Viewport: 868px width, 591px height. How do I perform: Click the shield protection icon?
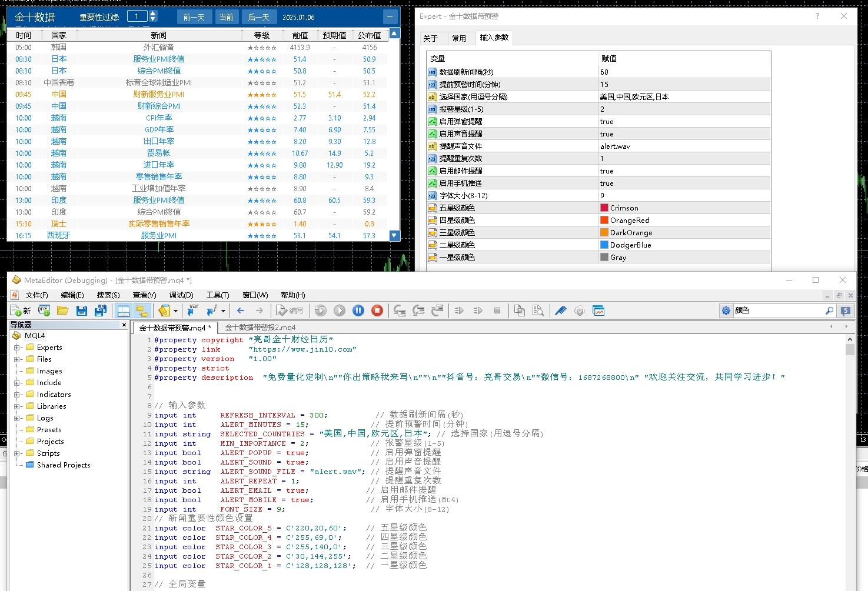pyautogui.click(x=580, y=310)
